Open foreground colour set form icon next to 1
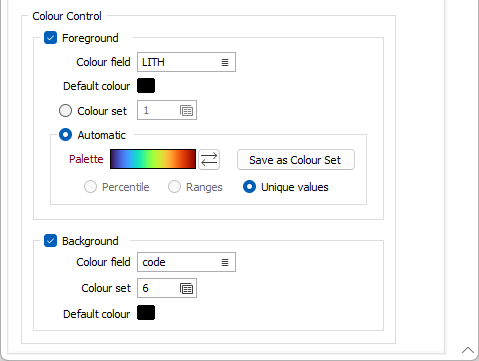 186,110
